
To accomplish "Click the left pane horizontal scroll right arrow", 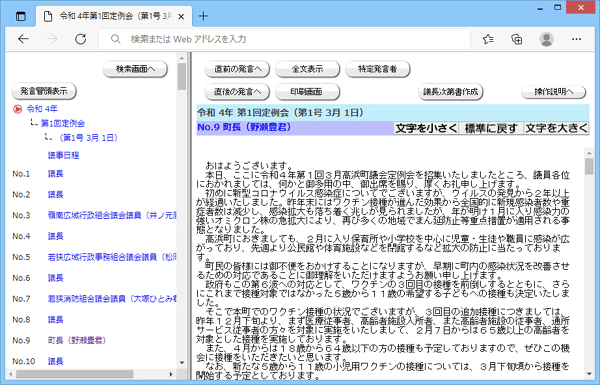I will click(171, 374).
